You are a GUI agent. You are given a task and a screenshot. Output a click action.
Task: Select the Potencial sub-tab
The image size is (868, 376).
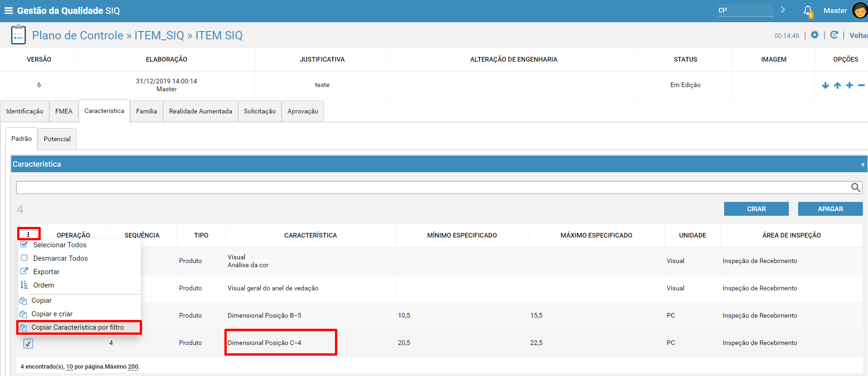click(x=57, y=139)
